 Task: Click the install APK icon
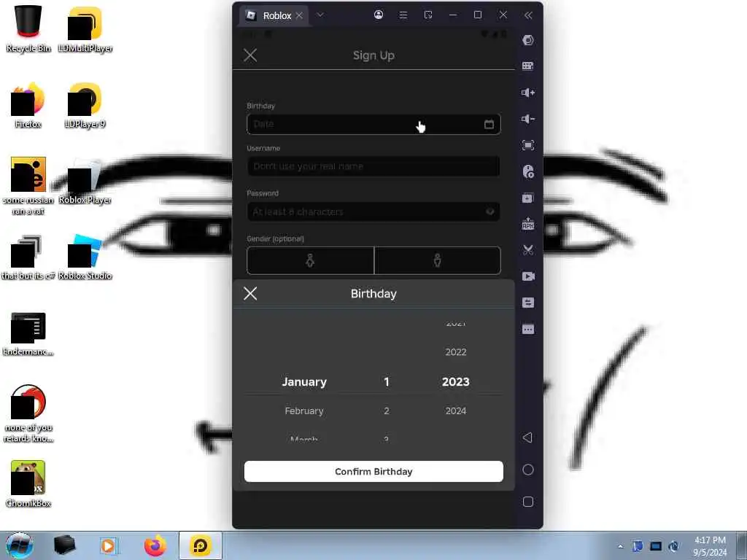(x=528, y=223)
